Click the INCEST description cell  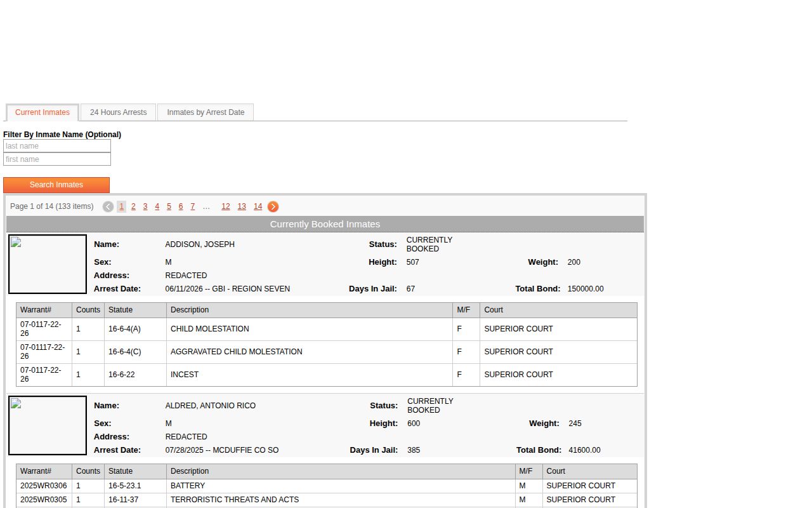(310, 375)
